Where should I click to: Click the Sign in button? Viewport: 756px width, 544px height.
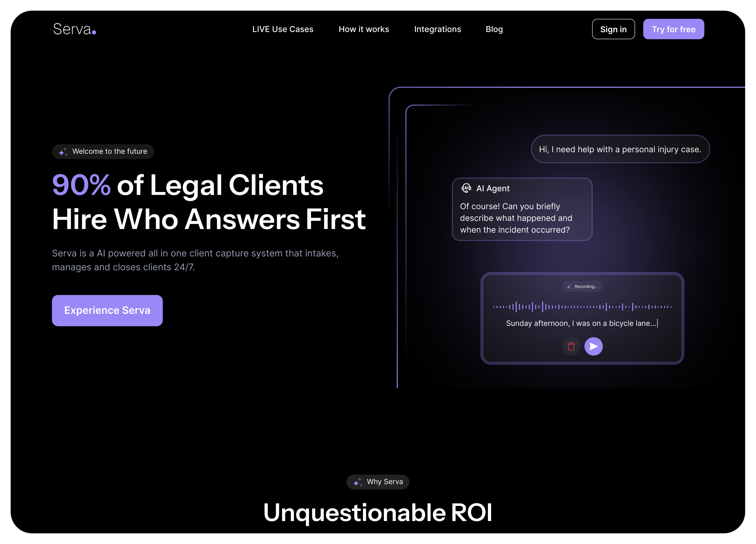(613, 29)
